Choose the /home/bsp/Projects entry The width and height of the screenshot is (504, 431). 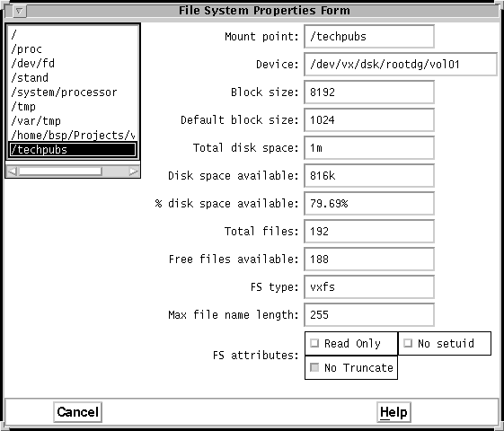tap(73, 136)
